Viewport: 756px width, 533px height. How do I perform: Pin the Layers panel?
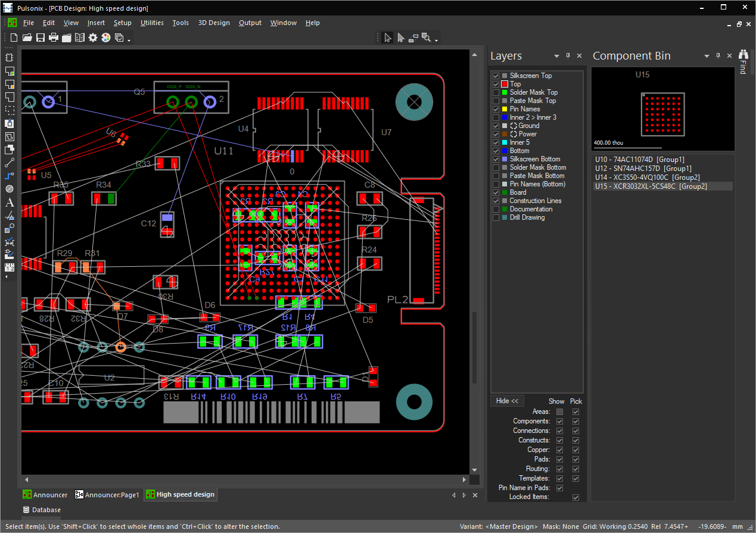pyautogui.click(x=568, y=55)
